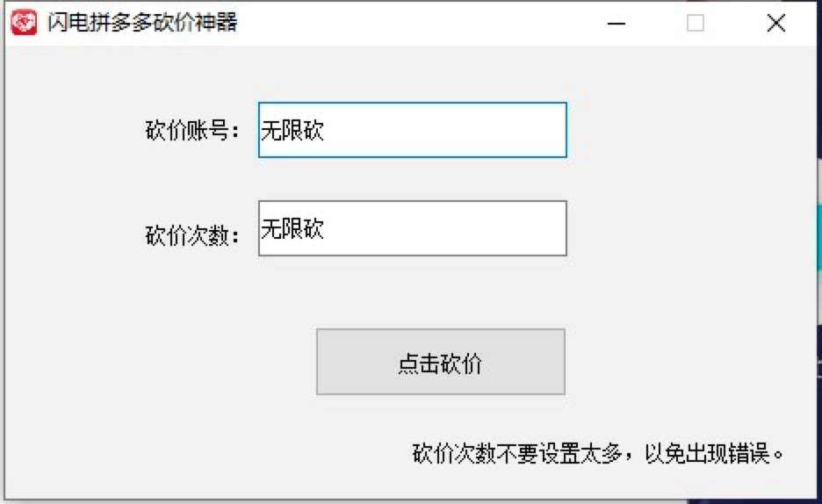Click blank area between the two input fields
Viewport: 822px width, 504px height.
coord(412,180)
